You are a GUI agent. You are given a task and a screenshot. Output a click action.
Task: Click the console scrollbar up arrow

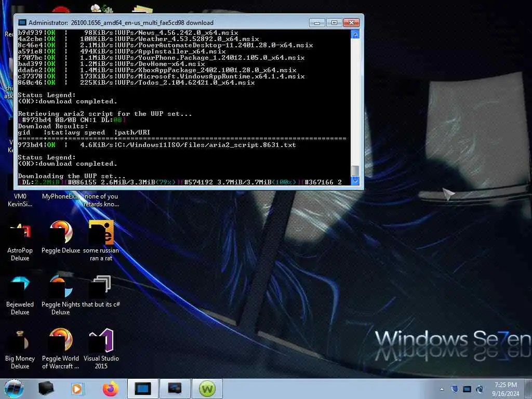355,35
